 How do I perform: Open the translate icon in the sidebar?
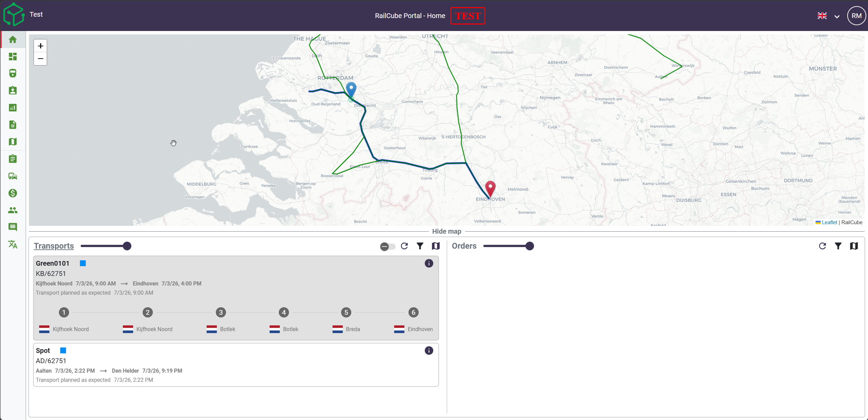click(13, 244)
